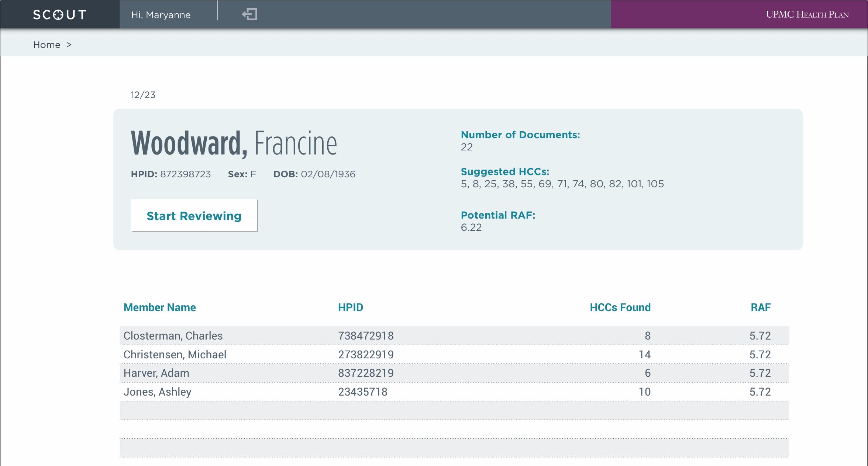Click the SCOUT logo
Viewport: 868px width, 466px height.
[60, 14]
